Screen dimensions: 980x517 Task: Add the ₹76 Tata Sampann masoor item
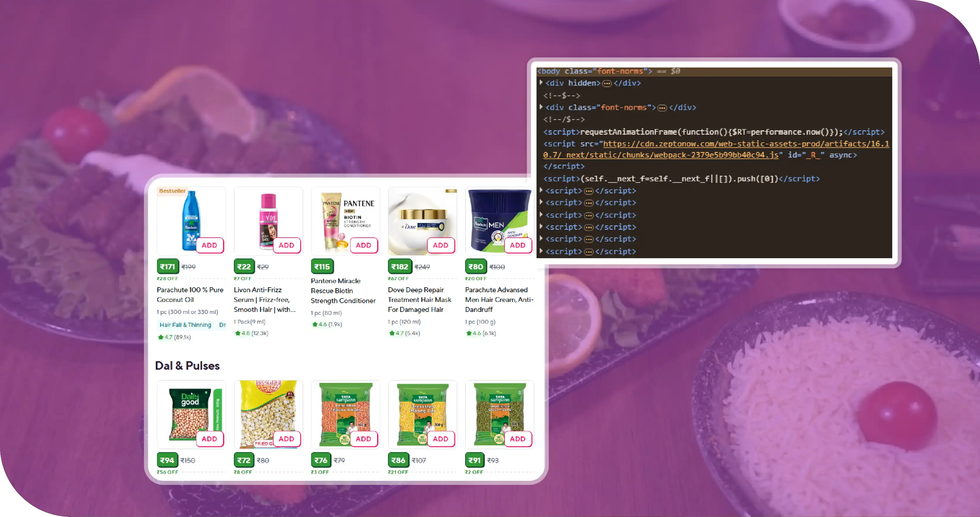pos(364,439)
